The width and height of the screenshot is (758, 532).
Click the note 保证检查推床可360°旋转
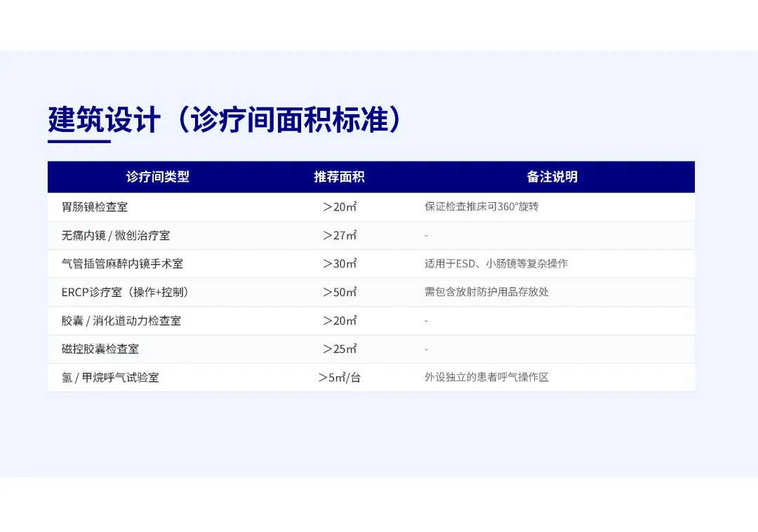pos(481,207)
